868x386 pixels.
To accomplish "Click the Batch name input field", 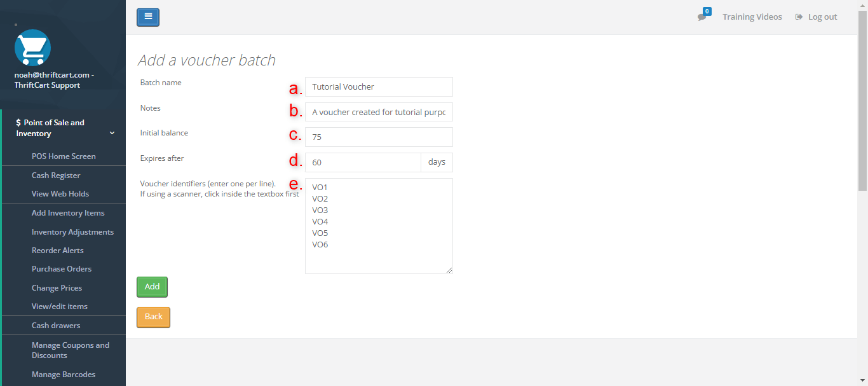I will pyautogui.click(x=379, y=86).
